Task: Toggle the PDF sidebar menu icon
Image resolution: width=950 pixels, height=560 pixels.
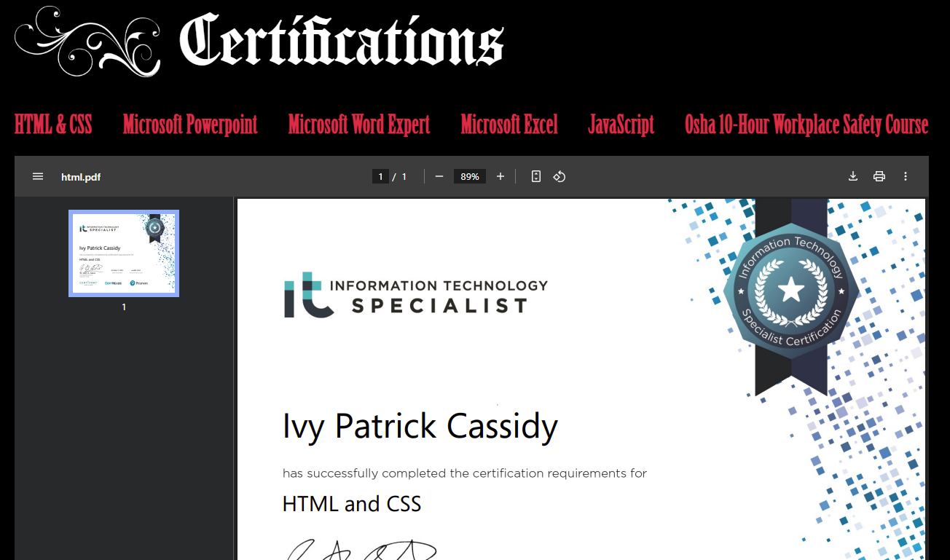Action: pyautogui.click(x=38, y=176)
